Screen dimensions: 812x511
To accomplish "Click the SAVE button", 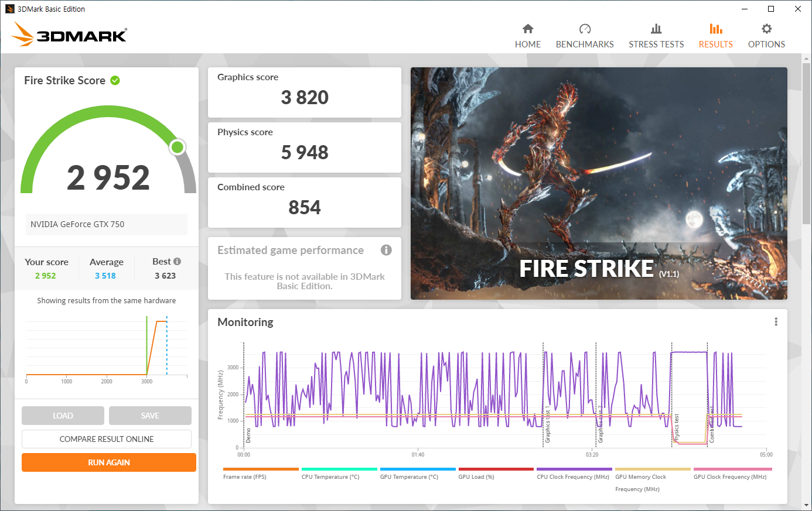I will click(x=150, y=416).
